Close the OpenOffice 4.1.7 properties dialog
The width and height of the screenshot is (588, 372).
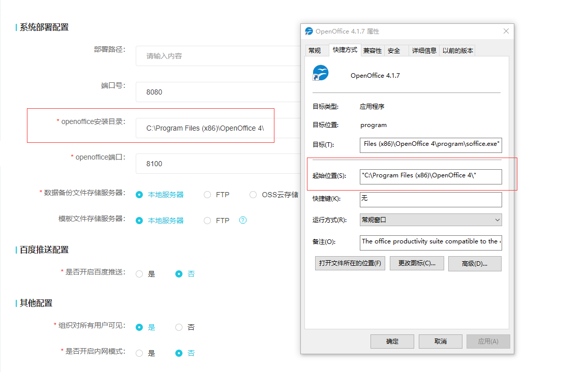click(x=506, y=31)
